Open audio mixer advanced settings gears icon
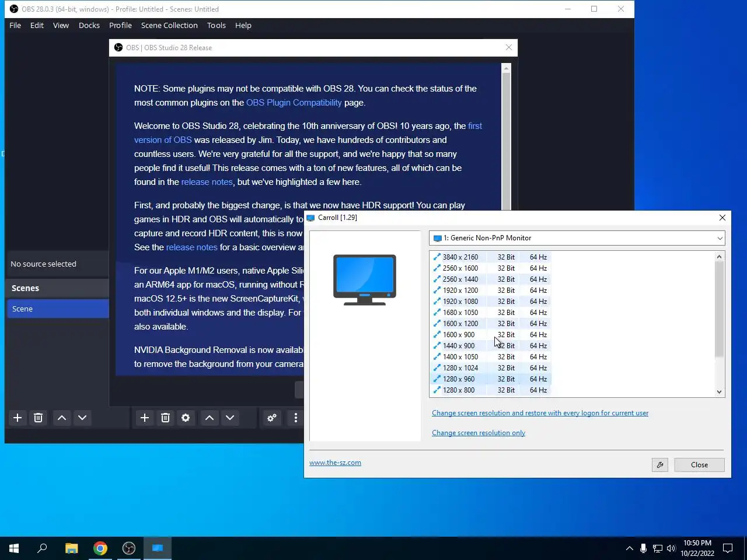Image resolution: width=747 pixels, height=560 pixels. click(x=272, y=418)
